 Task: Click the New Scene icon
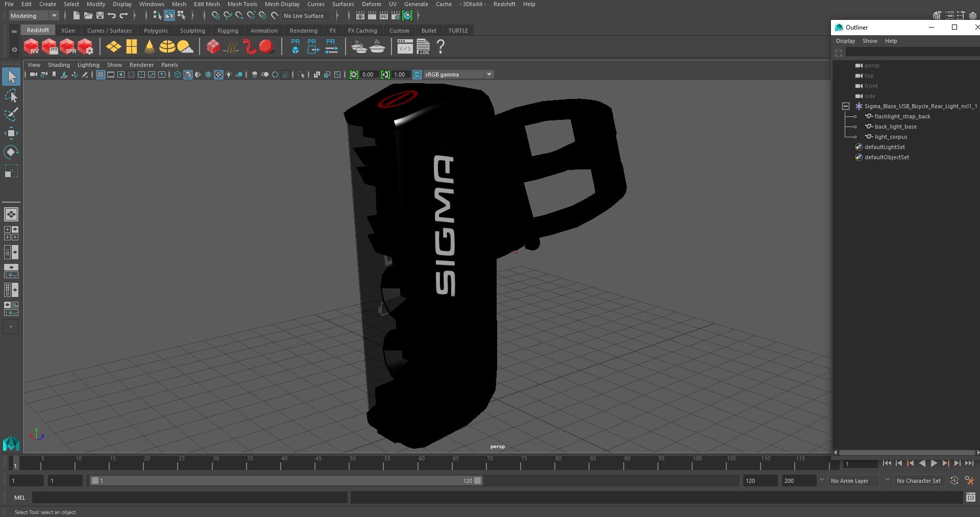coord(76,16)
